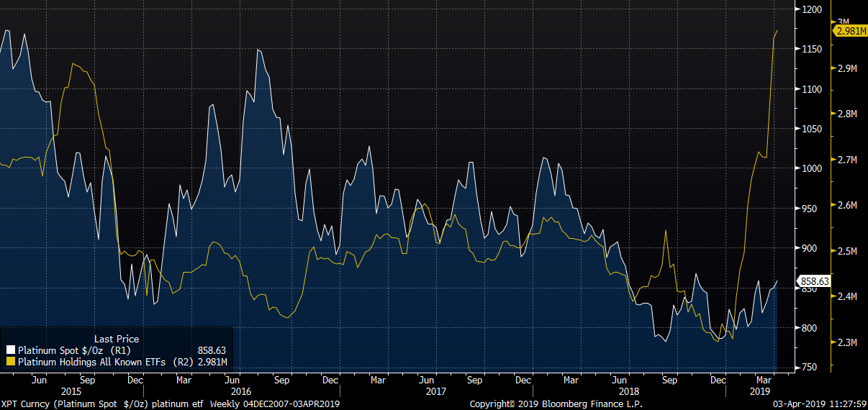Click the Jun label above 2017
The height and width of the screenshot is (410, 868).
click(x=426, y=379)
